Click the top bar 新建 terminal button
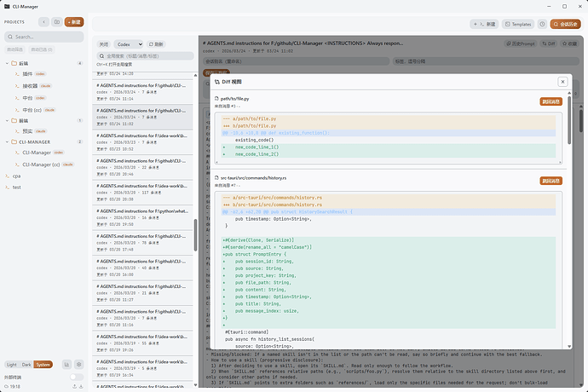The height and width of the screenshot is (392, 588). coord(484,24)
